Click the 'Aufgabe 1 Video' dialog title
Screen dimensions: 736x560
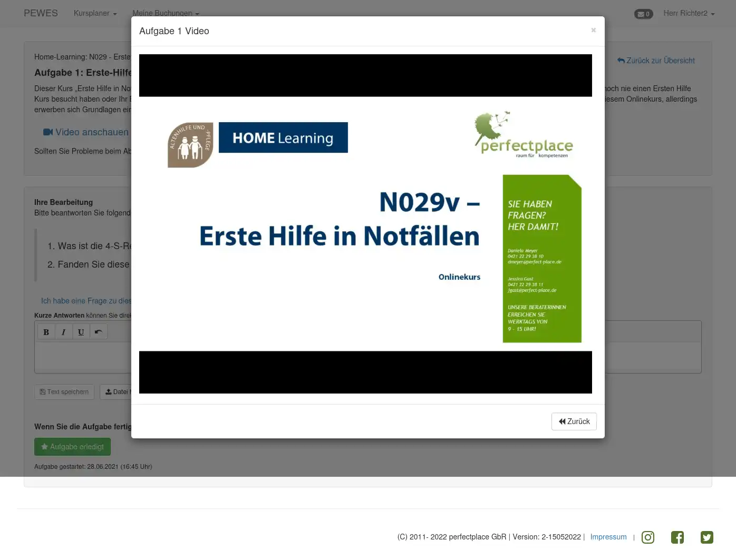tap(174, 31)
